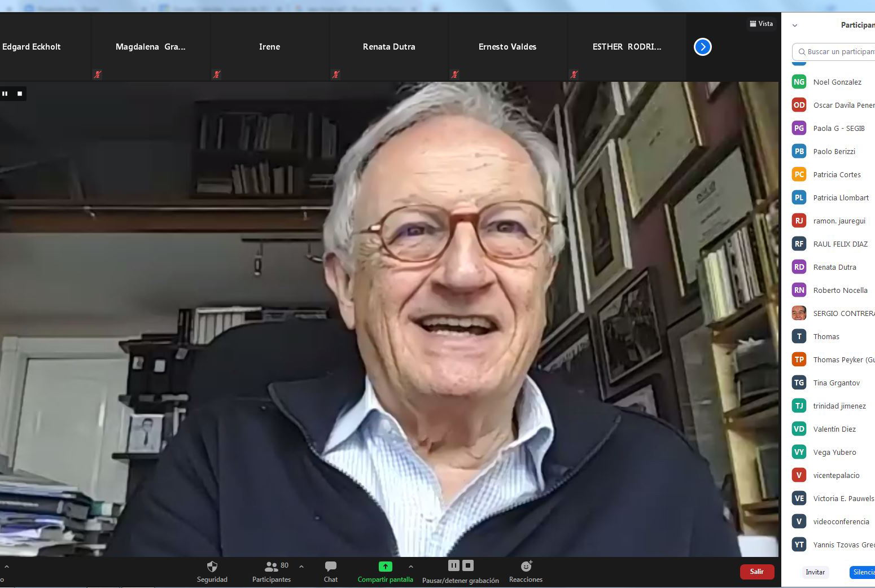Select Renata Dutra in participant list
Image resolution: width=875 pixels, height=588 pixels.
[x=834, y=267]
